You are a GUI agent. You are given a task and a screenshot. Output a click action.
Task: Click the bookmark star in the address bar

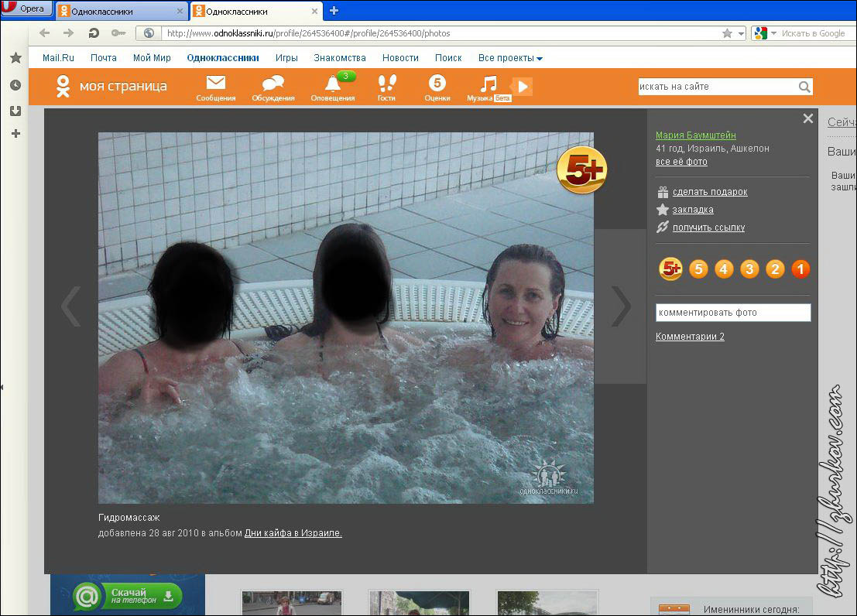pyautogui.click(x=727, y=33)
